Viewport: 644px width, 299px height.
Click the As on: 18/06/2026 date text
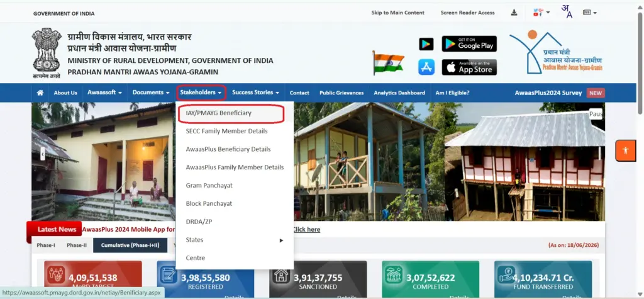coord(574,245)
